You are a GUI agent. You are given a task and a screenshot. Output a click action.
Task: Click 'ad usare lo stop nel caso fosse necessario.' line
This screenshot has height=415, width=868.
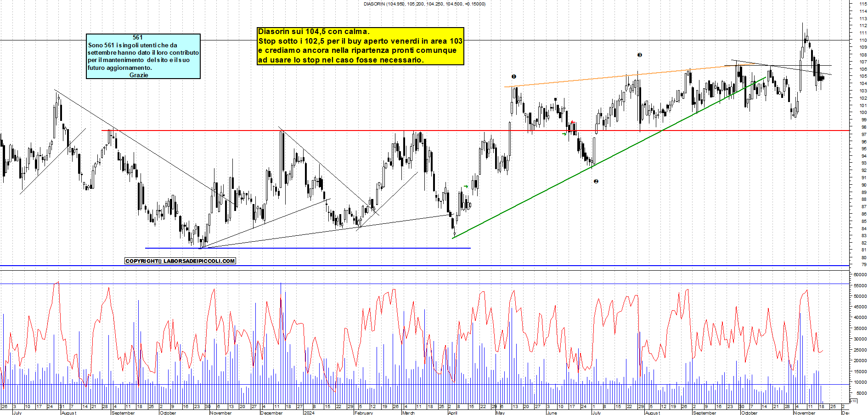[341, 60]
